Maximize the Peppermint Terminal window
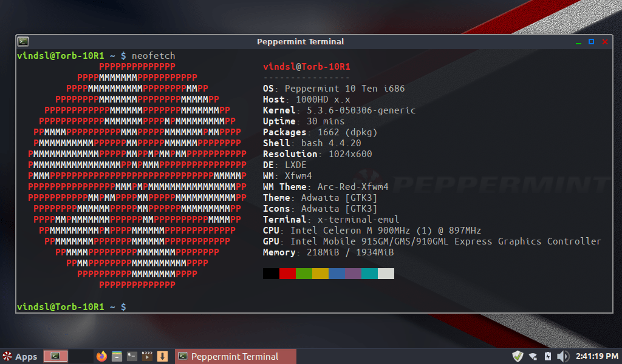Screen dimensions: 622x364 click(x=591, y=42)
